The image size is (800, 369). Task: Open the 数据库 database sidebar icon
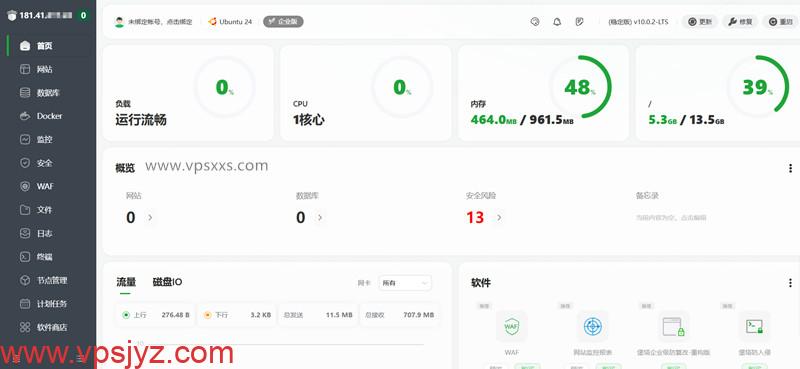pyautogui.click(x=24, y=93)
